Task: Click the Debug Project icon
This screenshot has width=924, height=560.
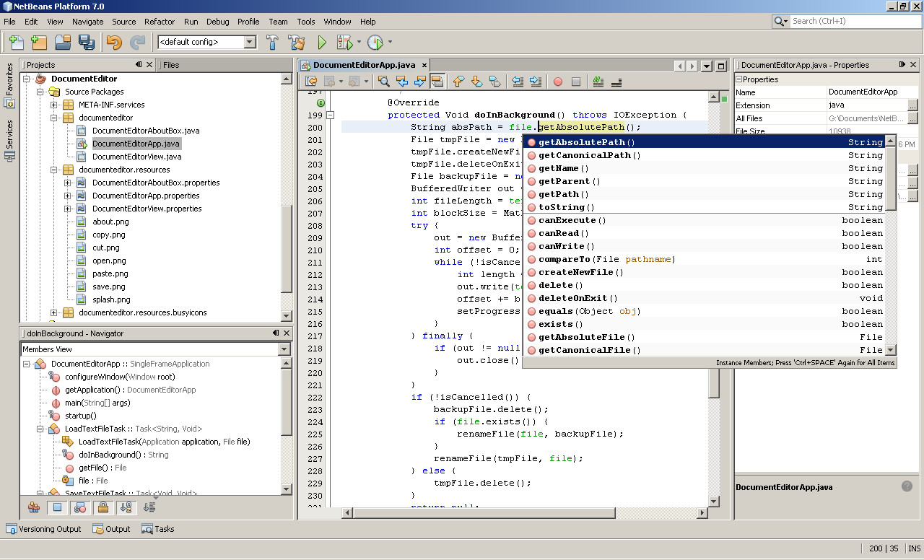Action: pyautogui.click(x=344, y=42)
